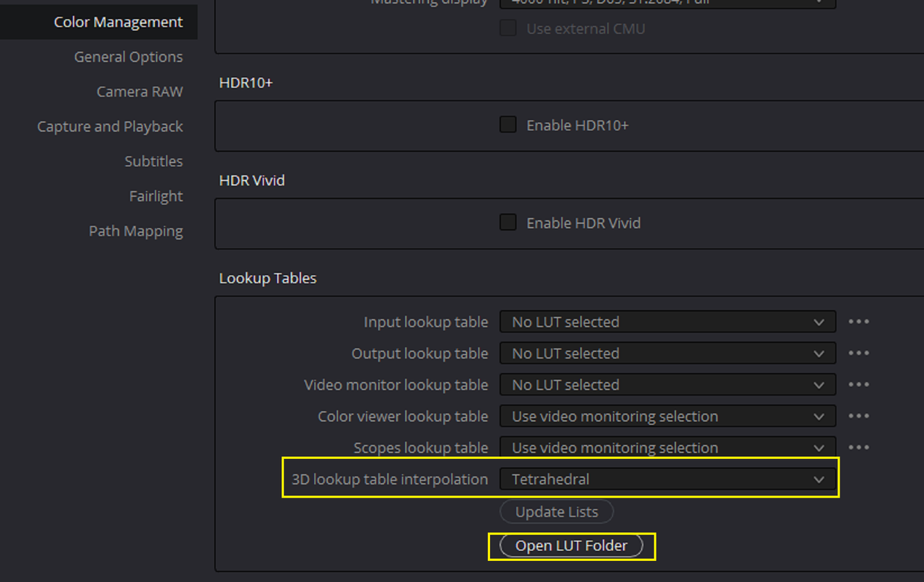Select Color Management in the sidebar
The height and width of the screenshot is (582, 924).
click(x=98, y=22)
